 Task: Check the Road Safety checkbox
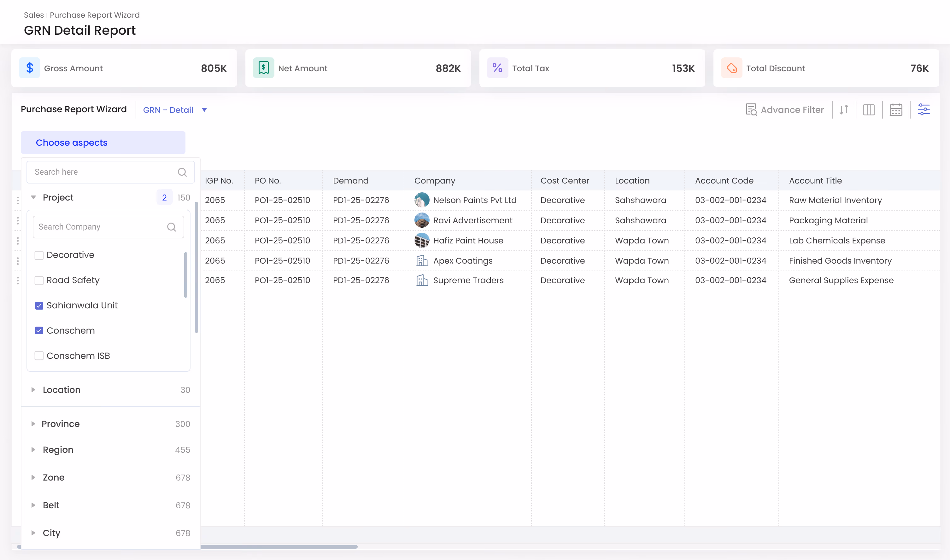coord(39,281)
